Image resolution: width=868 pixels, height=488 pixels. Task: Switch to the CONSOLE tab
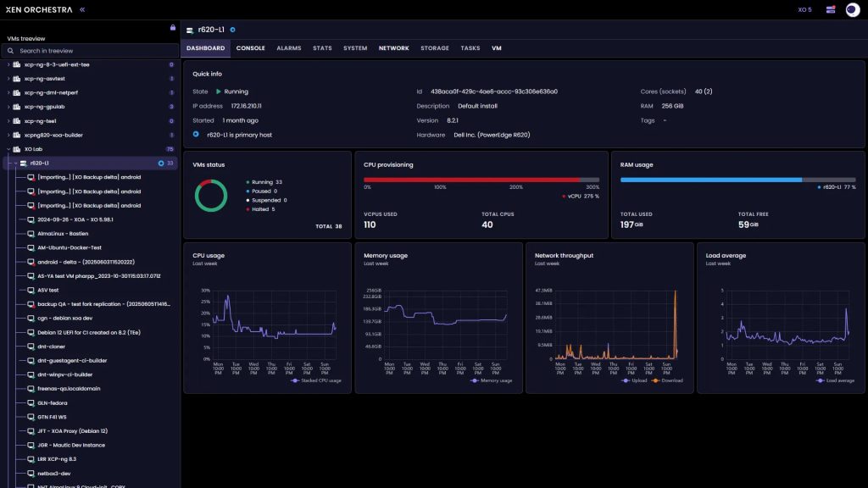coord(250,48)
